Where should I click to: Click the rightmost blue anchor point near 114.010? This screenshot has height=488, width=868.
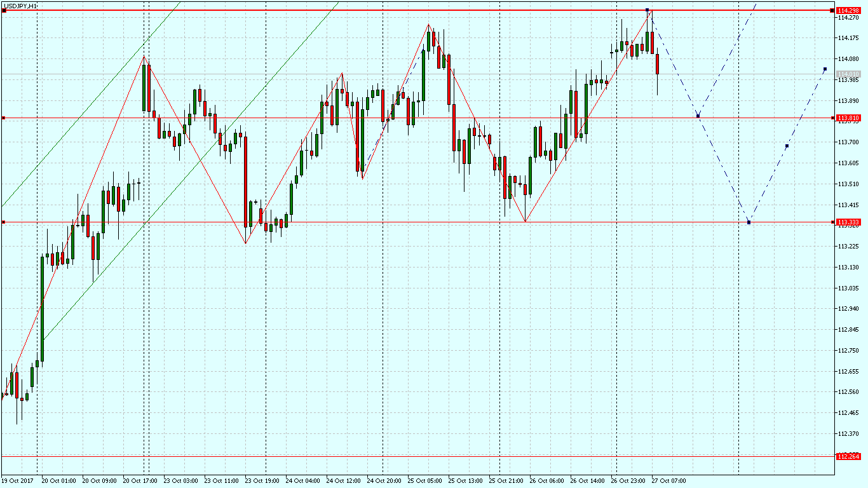825,69
